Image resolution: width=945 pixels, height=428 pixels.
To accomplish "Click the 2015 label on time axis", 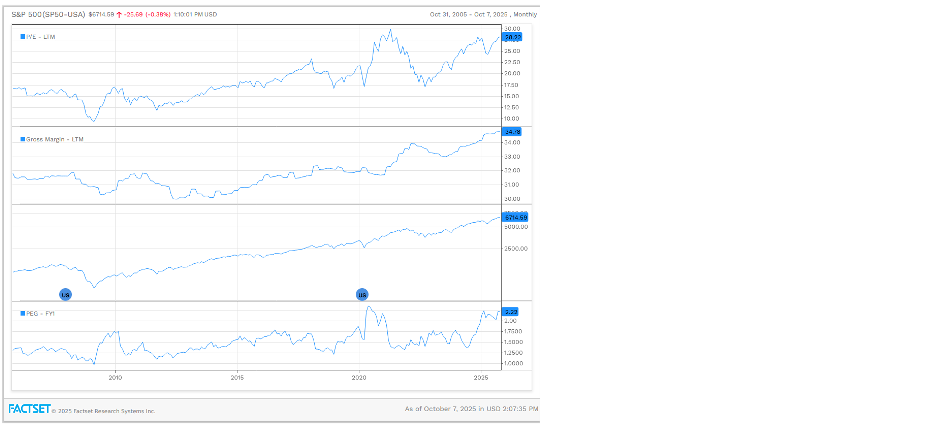I will point(237,378).
